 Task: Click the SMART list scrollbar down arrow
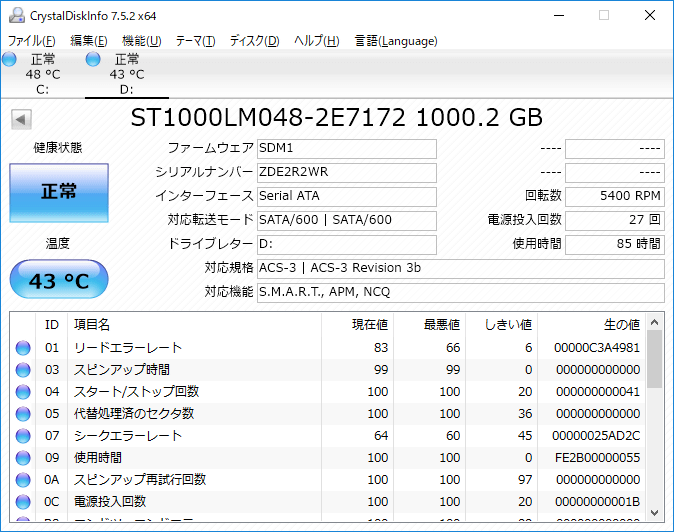click(655, 507)
